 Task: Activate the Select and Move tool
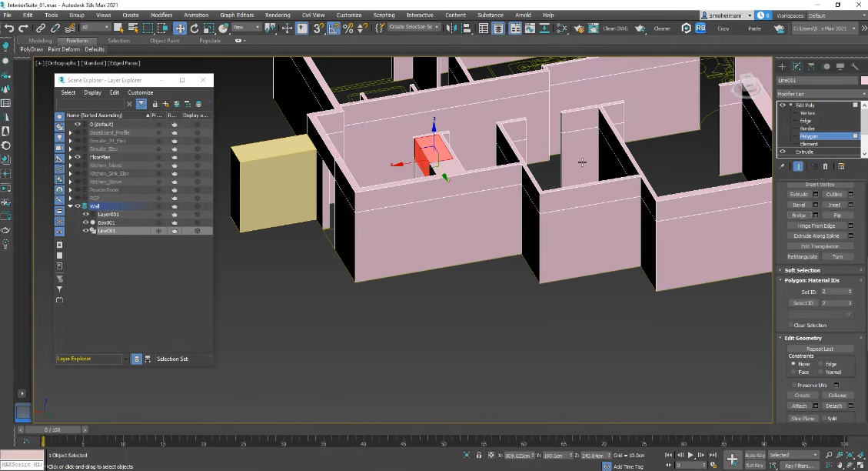click(180, 28)
